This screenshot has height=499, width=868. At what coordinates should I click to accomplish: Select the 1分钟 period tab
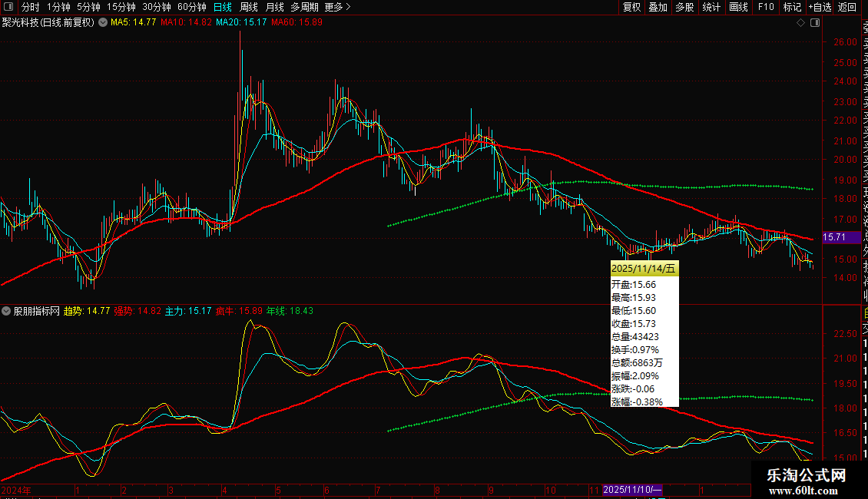point(58,7)
